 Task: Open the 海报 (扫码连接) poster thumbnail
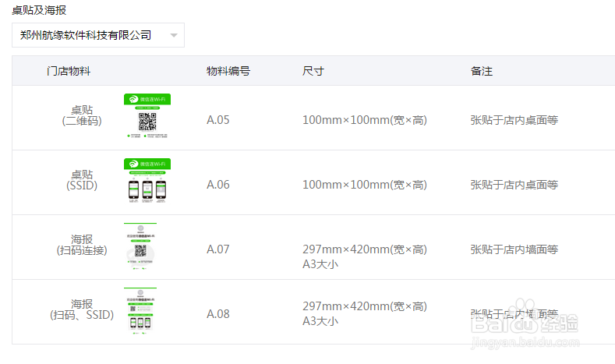(140, 247)
